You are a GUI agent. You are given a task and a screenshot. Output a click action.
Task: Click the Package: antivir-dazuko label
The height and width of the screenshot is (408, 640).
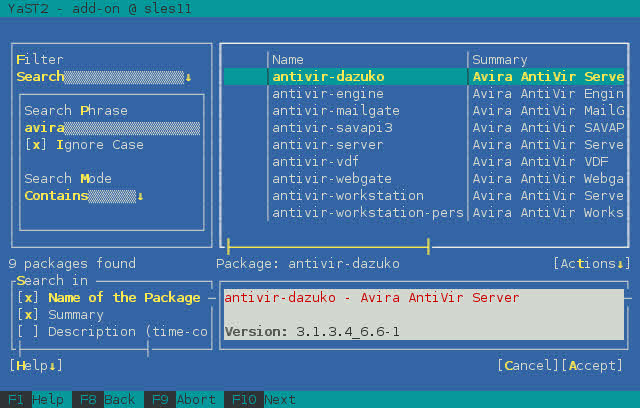(x=308, y=264)
